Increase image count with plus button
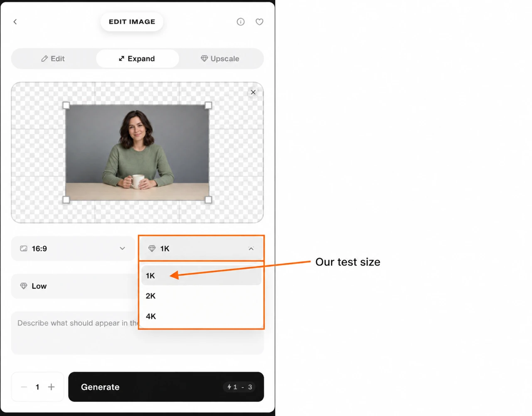Viewport: 532px width, 416px height. pos(51,387)
